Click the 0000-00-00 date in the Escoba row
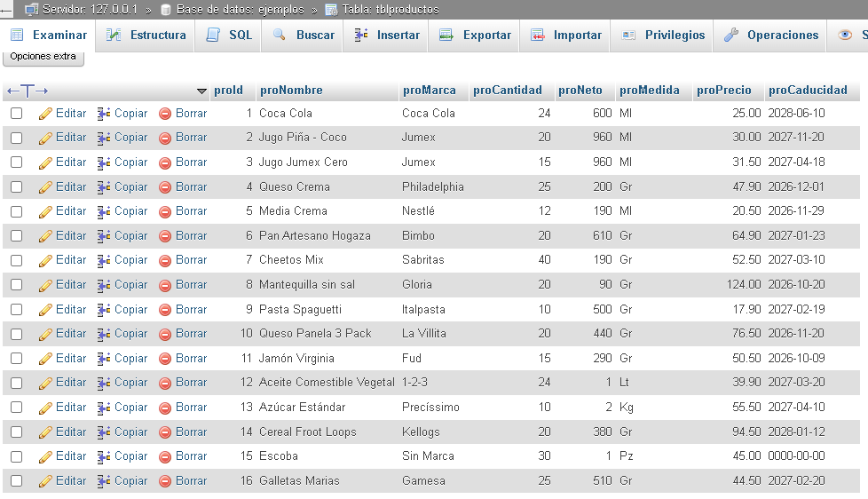Image resolution: width=868 pixels, height=499 pixels. click(796, 456)
